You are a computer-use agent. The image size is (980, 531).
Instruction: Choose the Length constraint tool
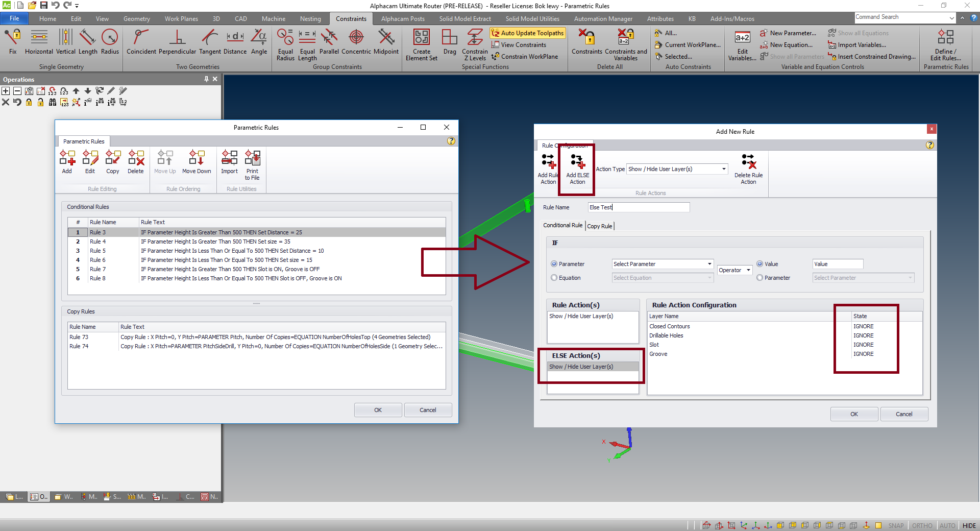88,42
